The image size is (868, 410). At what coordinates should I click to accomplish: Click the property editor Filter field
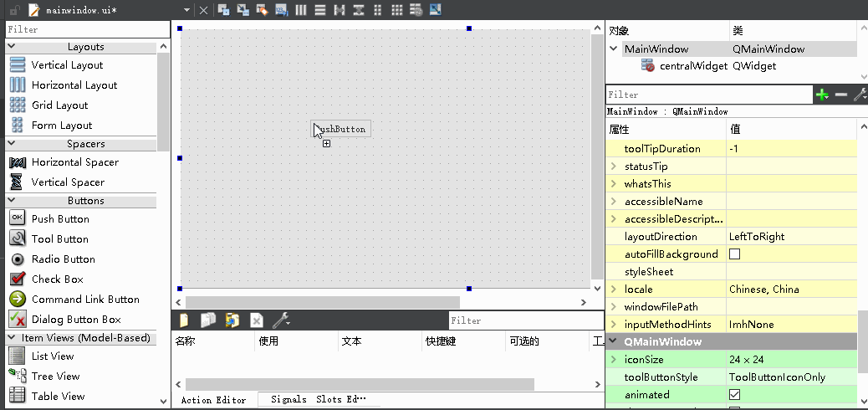tap(709, 95)
